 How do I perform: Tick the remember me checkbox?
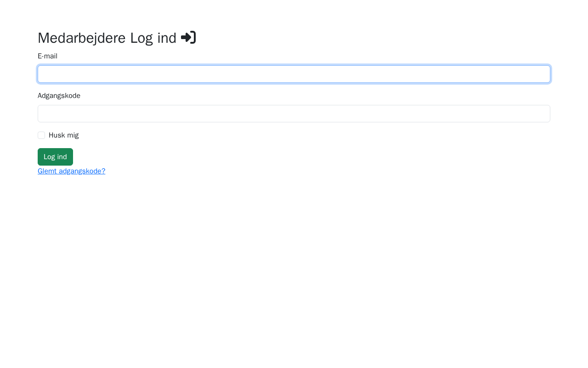(x=41, y=135)
